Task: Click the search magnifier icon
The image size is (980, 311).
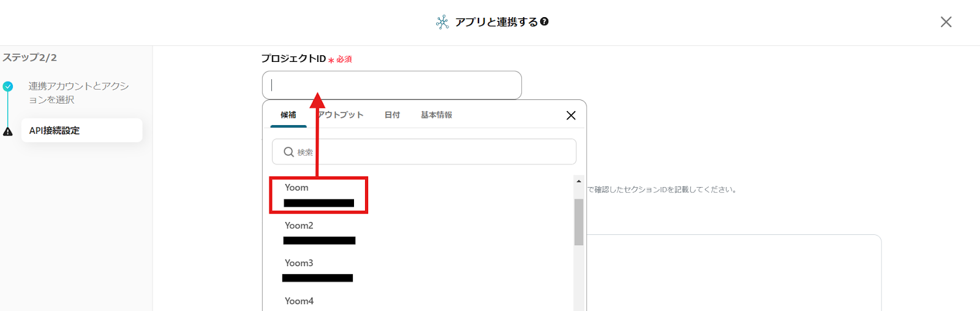Action: click(x=288, y=152)
